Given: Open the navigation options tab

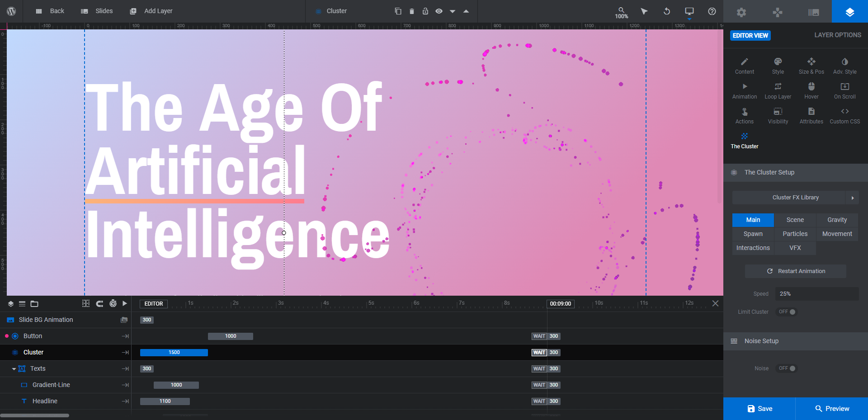Looking at the screenshot, I should [x=778, y=12].
